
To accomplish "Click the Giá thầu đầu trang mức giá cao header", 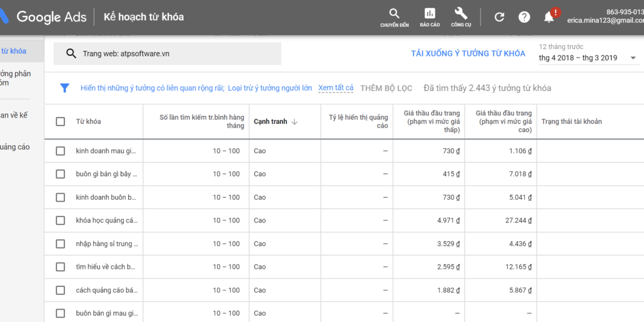I will tap(504, 121).
